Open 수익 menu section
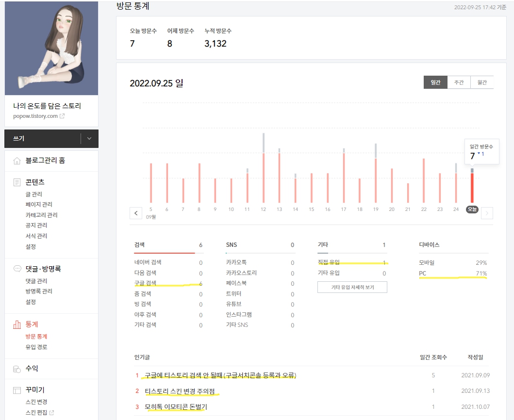Image resolution: width=514 pixels, height=420 pixels. pos(32,369)
